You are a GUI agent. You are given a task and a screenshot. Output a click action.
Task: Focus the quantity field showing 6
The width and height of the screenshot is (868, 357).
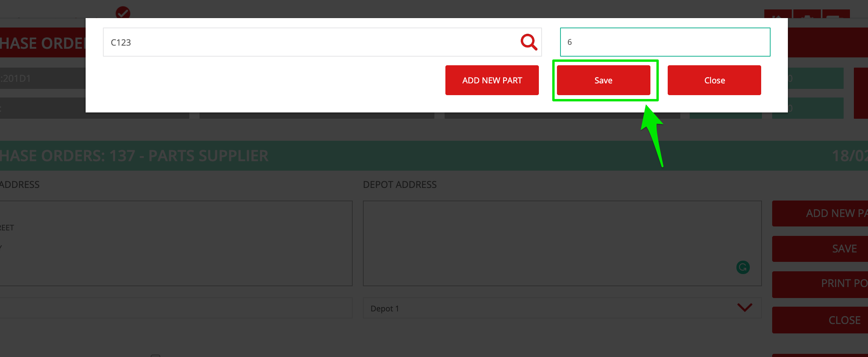pyautogui.click(x=665, y=42)
